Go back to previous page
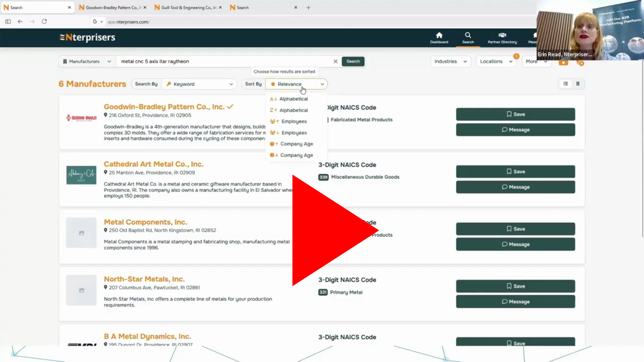This screenshot has height=362, width=644. coord(20,22)
